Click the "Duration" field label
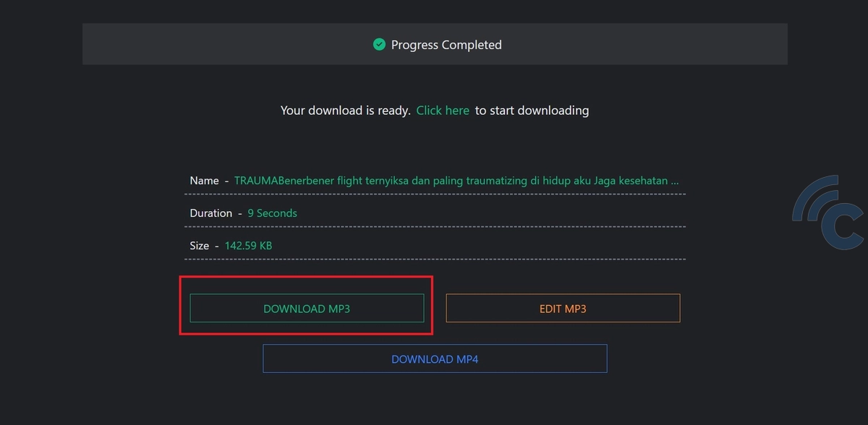 210,213
